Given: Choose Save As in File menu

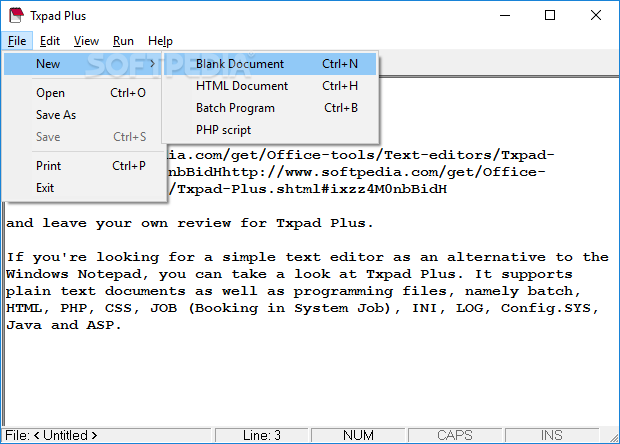Looking at the screenshot, I should point(84,115).
